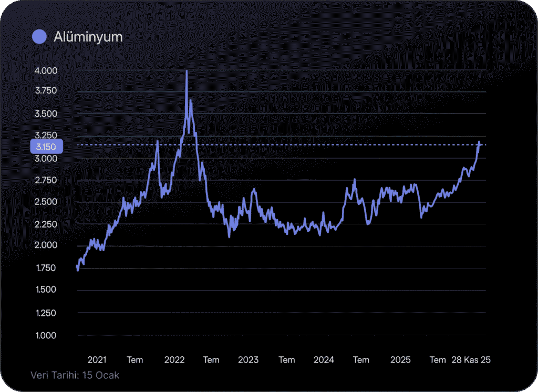This screenshot has width=538, height=392.
Task: Jump to the 2023 x-axis label
Action: [x=249, y=360]
